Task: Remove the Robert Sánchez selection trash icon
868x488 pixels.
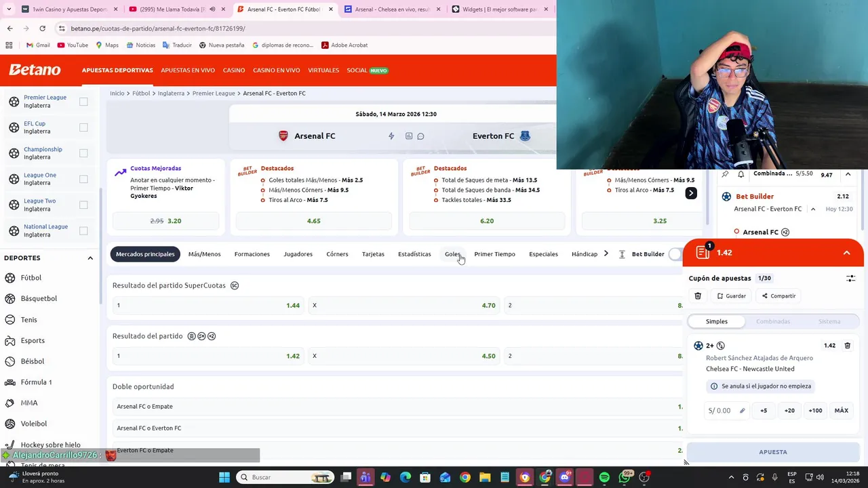Action: pos(847,346)
